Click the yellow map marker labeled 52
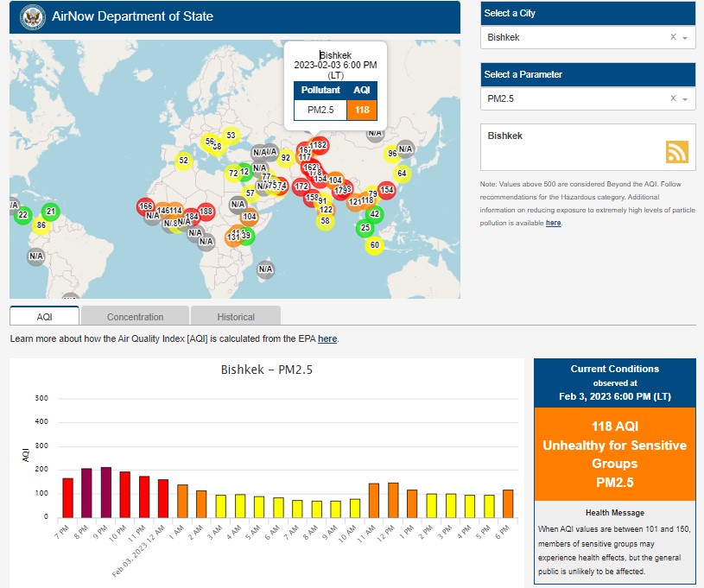 (183, 160)
